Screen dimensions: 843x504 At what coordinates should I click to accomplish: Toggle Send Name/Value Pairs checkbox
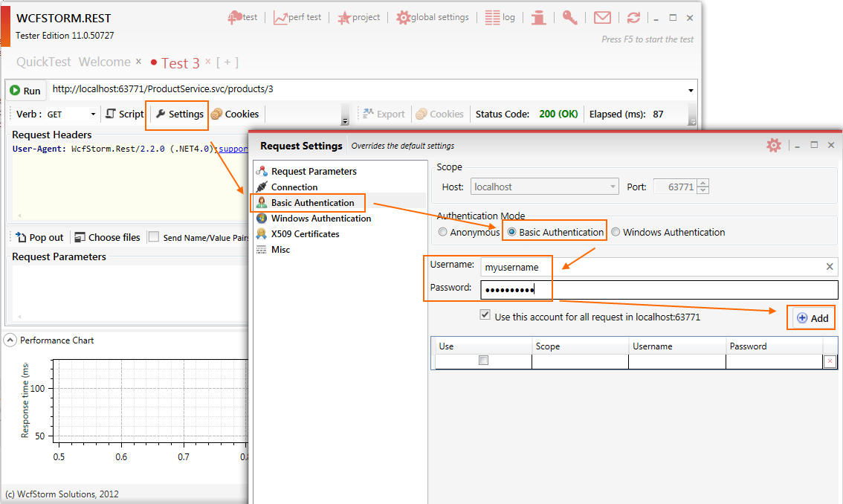tap(154, 236)
